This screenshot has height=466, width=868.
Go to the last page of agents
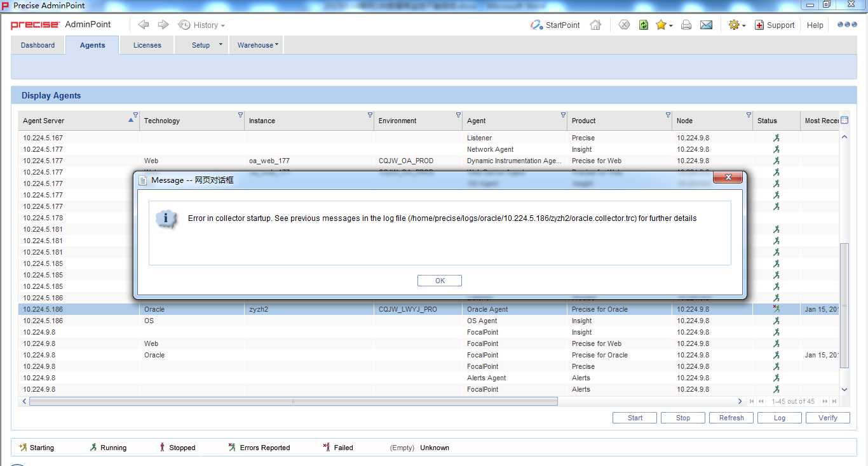click(834, 401)
